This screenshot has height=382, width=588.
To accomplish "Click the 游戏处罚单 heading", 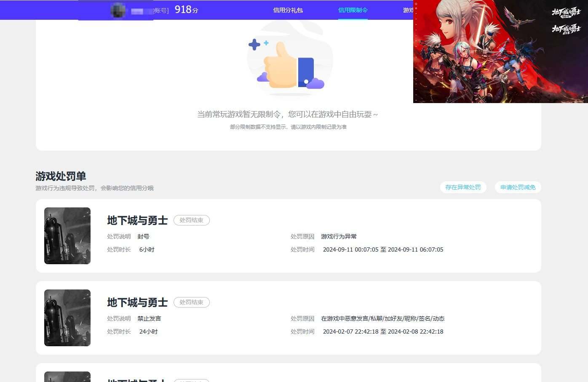I will point(61,176).
